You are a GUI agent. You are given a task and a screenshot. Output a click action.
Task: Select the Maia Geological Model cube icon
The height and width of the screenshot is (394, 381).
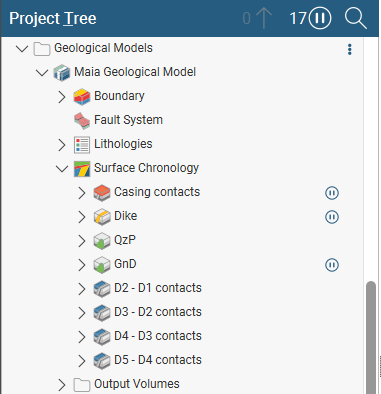[x=62, y=72]
